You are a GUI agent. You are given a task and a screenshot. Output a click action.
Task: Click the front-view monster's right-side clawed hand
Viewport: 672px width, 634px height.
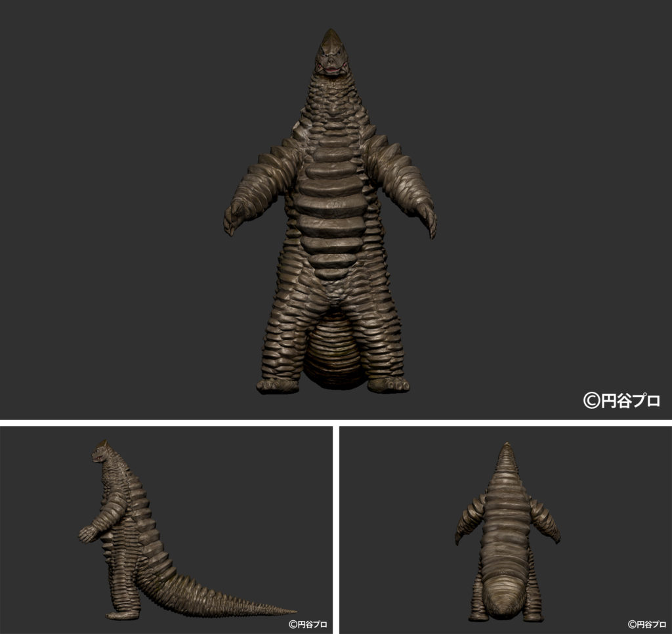click(427, 219)
